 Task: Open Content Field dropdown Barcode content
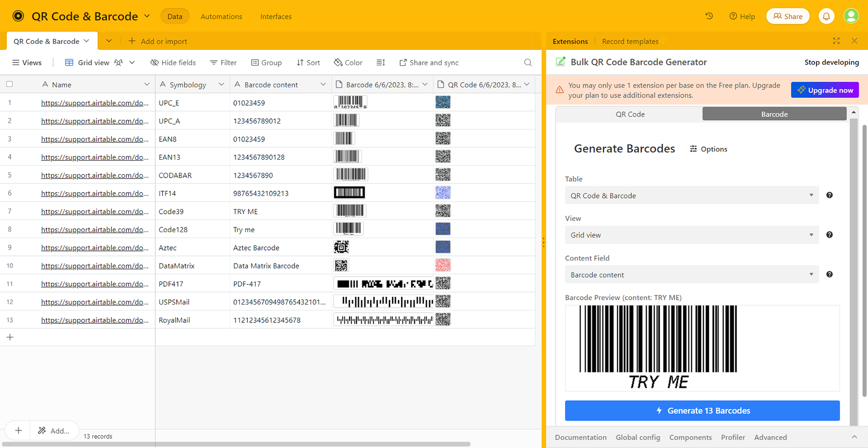pyautogui.click(x=692, y=275)
